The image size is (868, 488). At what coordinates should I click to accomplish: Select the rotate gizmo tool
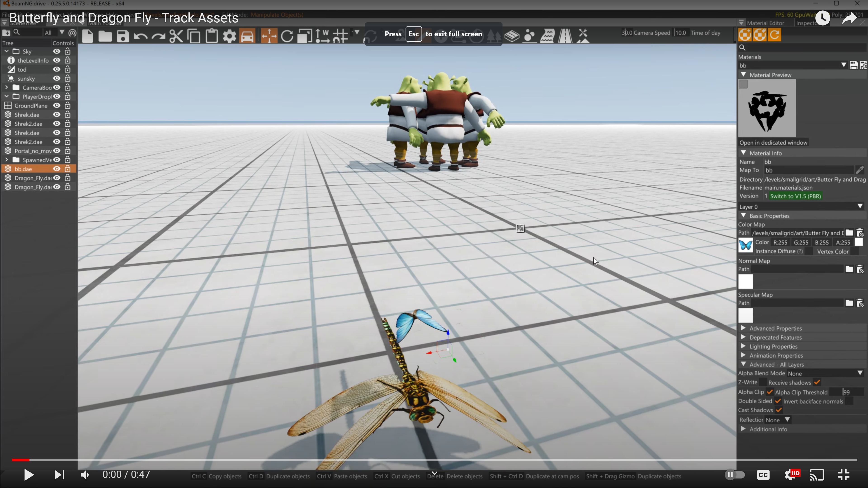[287, 36]
